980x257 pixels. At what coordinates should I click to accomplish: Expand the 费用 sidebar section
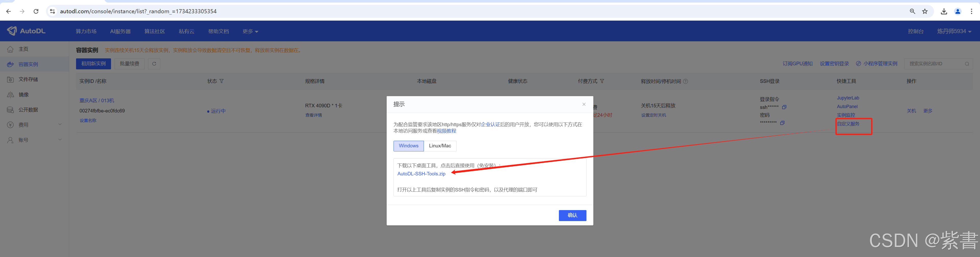[x=34, y=125]
